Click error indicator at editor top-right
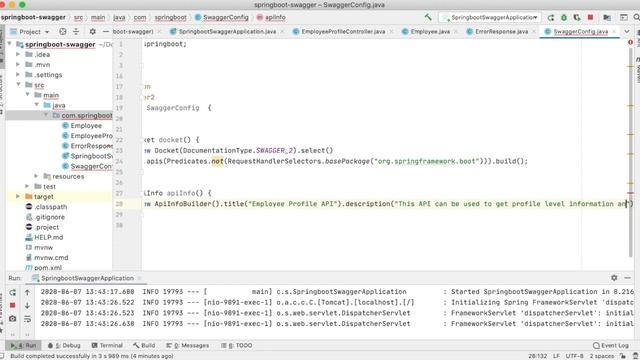Image resolution: width=640 pixels, height=360 pixels. coord(630,42)
